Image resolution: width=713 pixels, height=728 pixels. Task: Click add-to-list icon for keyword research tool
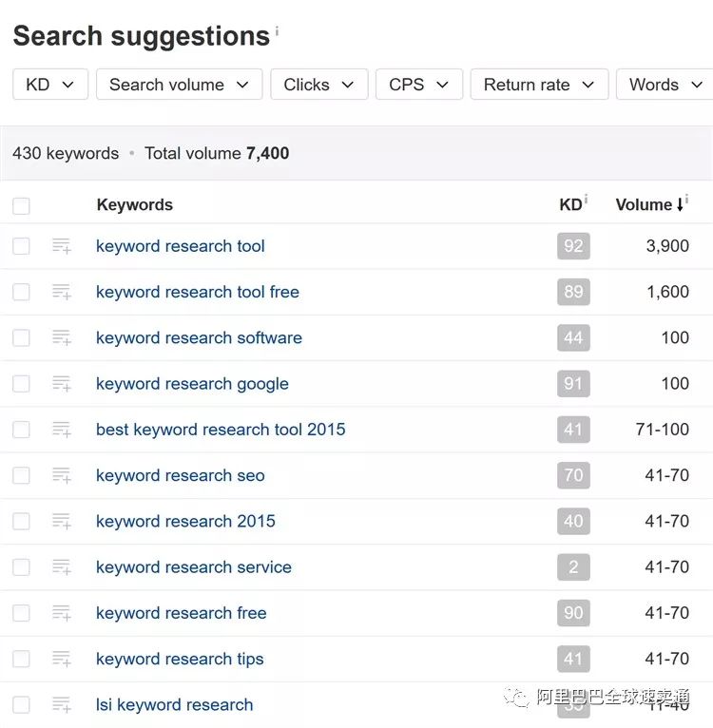pos(62,246)
